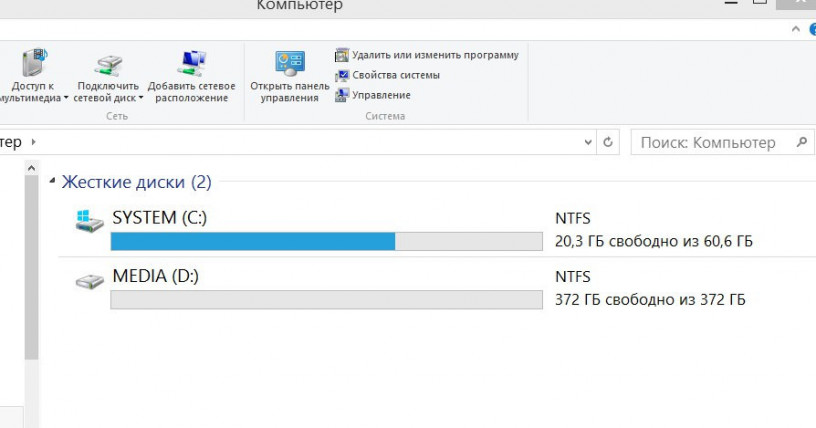Click the Map network drive icon
Viewport: 816px width, 428px height.
[108, 65]
